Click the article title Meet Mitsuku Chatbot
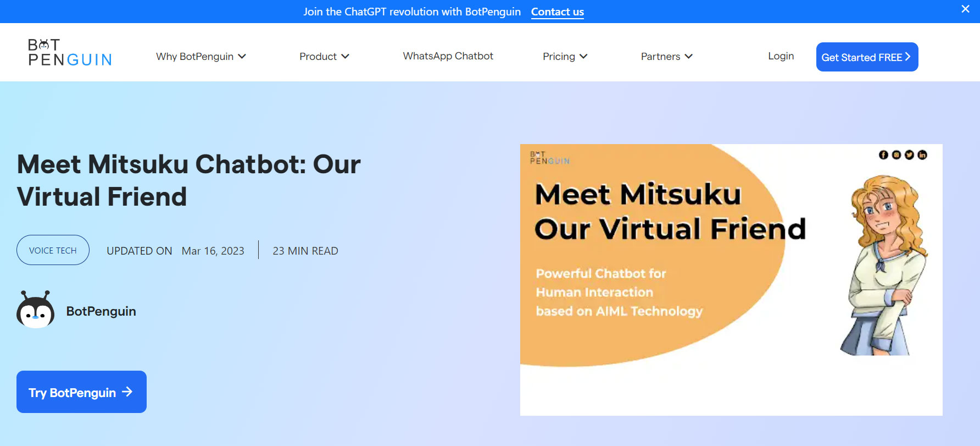 tap(189, 180)
